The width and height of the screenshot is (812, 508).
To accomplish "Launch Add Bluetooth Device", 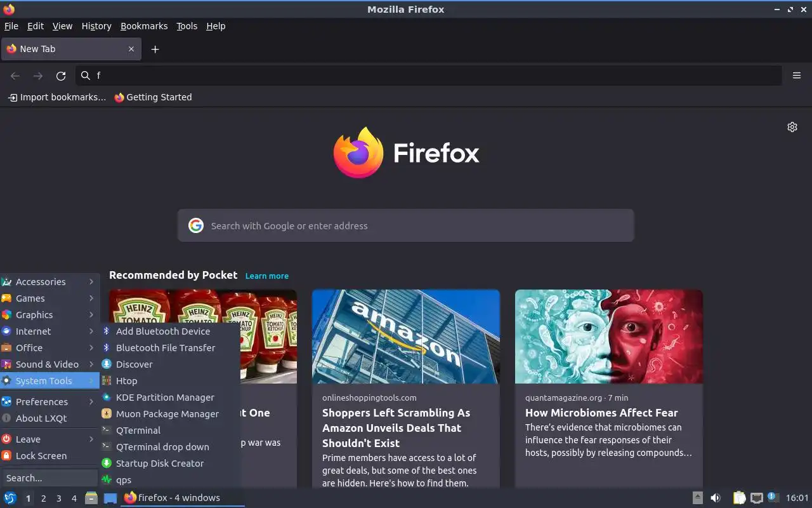I will tap(170, 331).
